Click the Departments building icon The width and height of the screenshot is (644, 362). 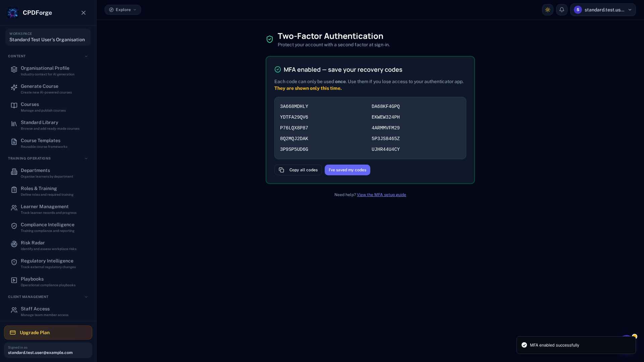(x=14, y=172)
